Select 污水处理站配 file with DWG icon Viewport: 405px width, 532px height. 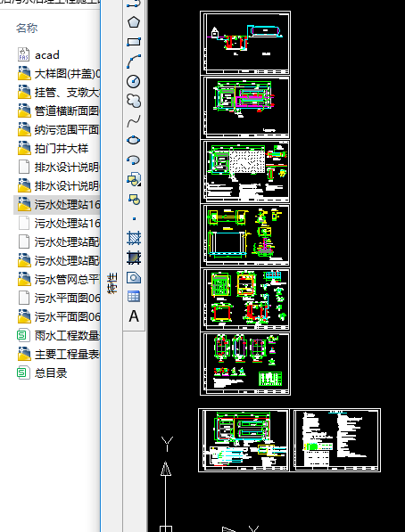pos(59,260)
